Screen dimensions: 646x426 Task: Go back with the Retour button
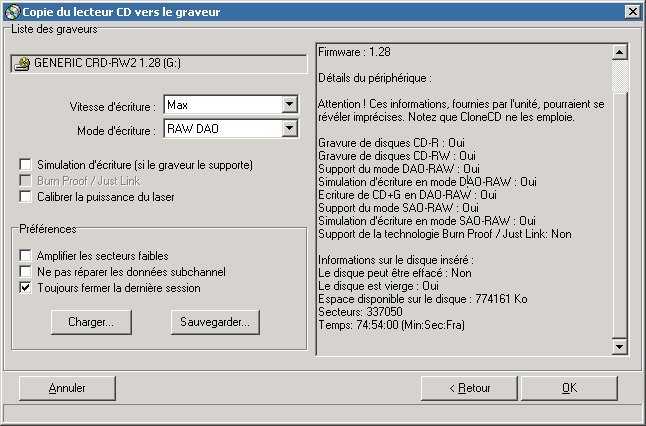tap(469, 388)
